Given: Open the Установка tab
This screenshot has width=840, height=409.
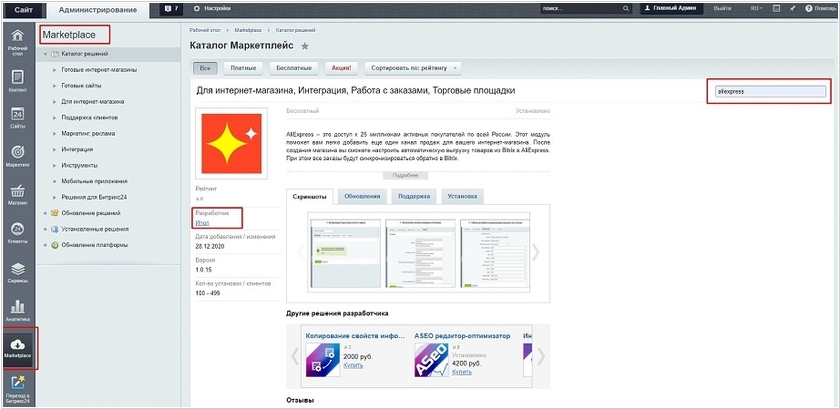Looking at the screenshot, I should 462,196.
